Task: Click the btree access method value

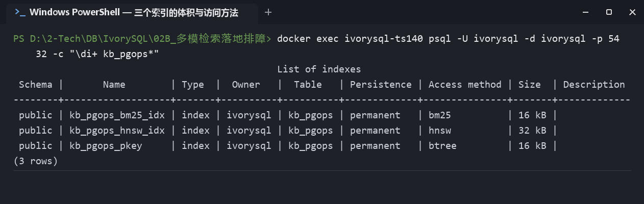Action: coord(442,146)
